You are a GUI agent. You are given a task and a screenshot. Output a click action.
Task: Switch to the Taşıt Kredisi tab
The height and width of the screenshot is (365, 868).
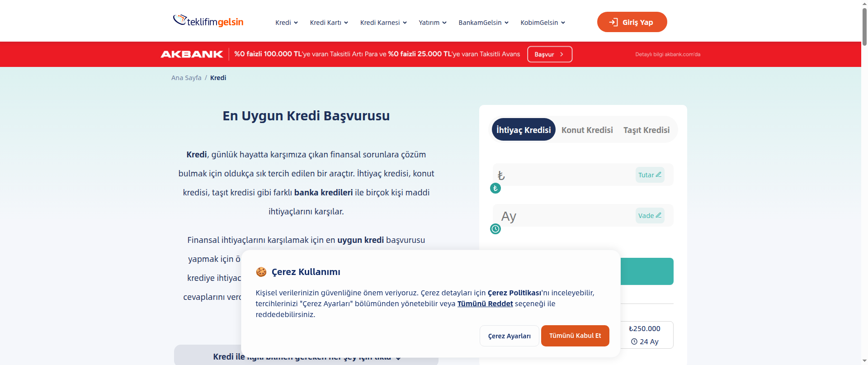[x=646, y=130]
